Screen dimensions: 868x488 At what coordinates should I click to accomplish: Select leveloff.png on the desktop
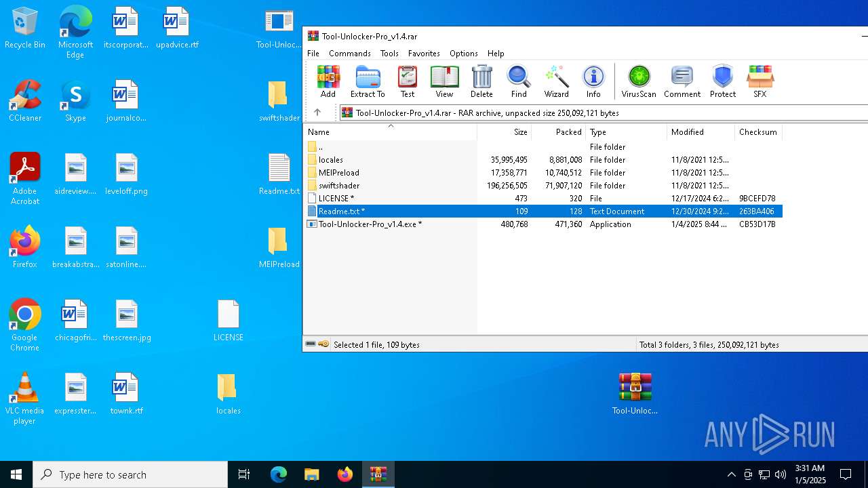[126, 174]
